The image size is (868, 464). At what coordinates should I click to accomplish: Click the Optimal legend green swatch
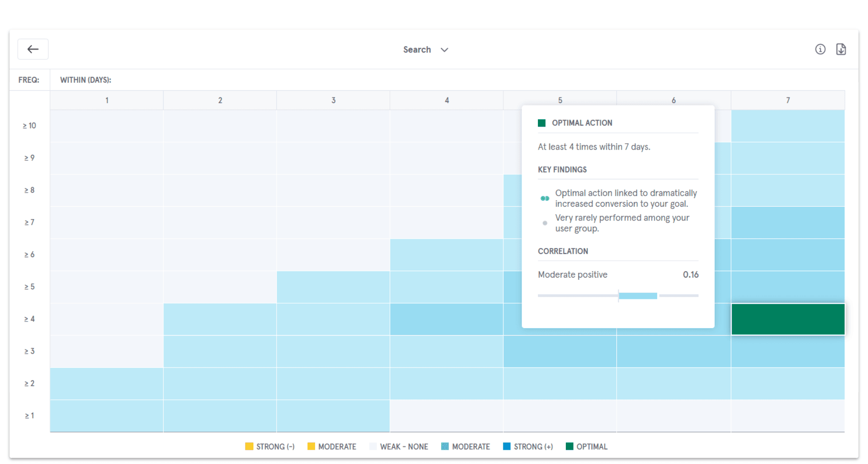tap(569, 446)
